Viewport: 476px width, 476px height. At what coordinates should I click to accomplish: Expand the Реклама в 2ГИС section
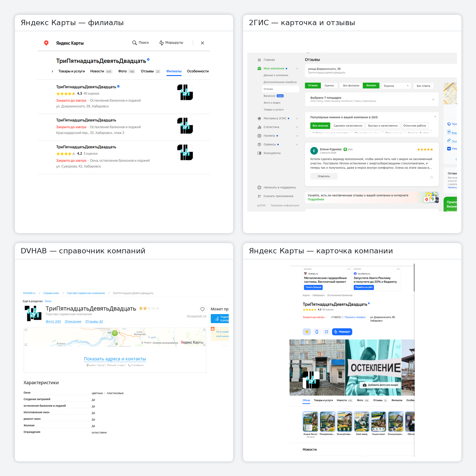pos(297,118)
